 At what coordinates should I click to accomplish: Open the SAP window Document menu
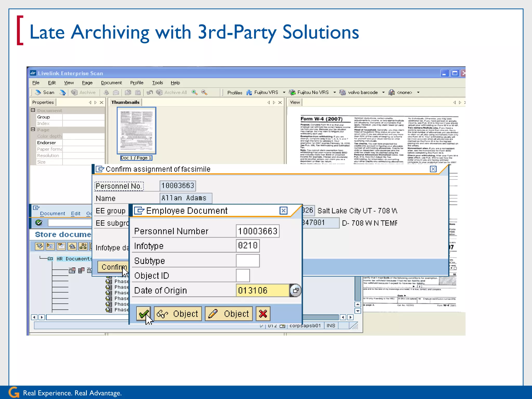pyautogui.click(x=52, y=214)
